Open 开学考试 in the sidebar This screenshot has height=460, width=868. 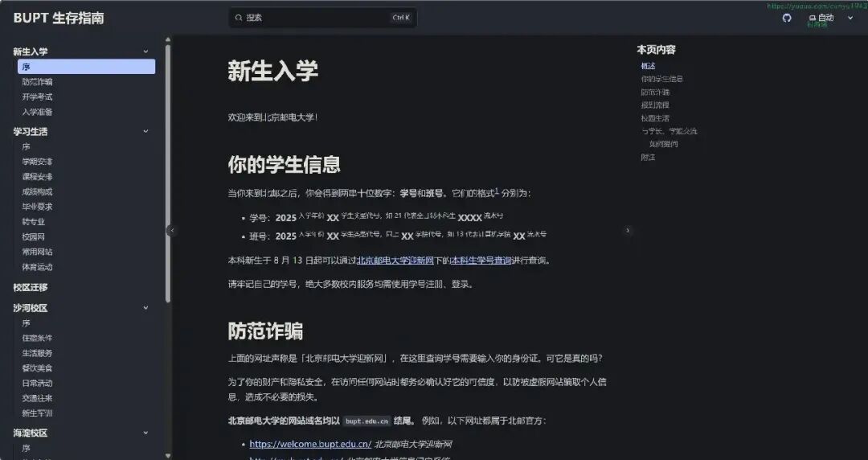tap(37, 97)
